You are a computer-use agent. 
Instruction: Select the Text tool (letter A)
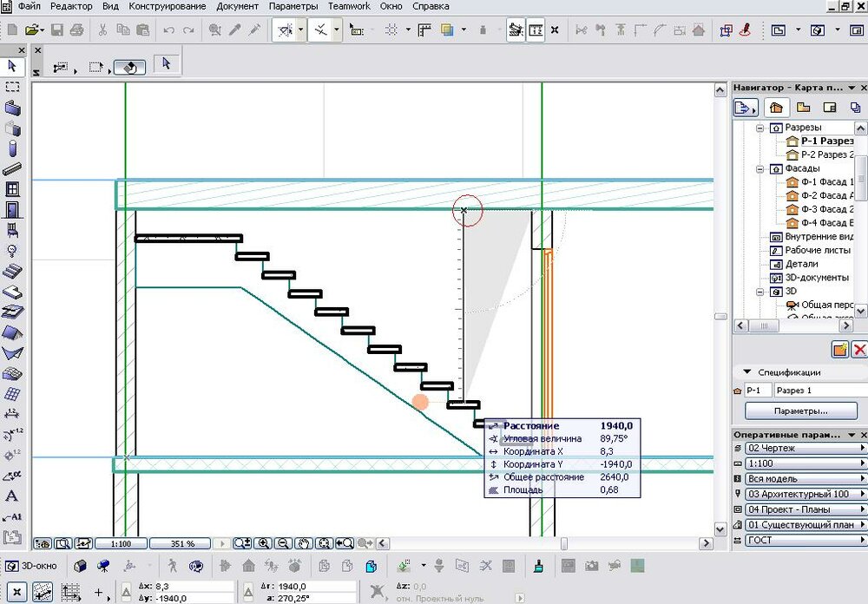coord(12,496)
